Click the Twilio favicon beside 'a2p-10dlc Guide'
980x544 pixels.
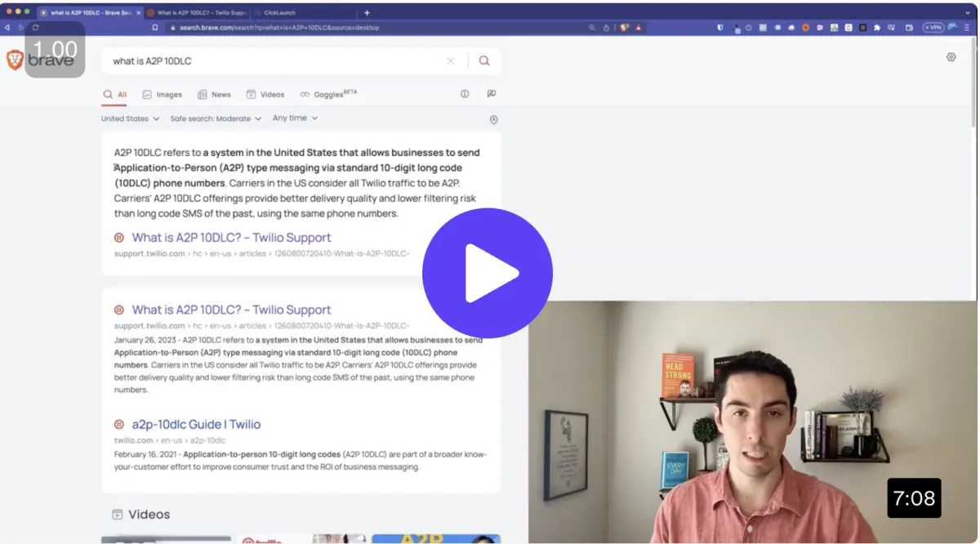[x=119, y=425]
